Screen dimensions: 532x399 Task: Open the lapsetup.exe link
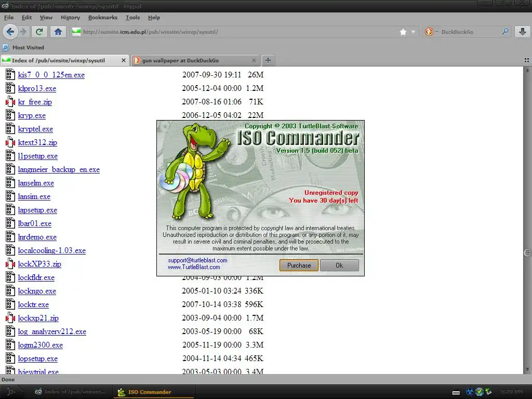[37, 210]
